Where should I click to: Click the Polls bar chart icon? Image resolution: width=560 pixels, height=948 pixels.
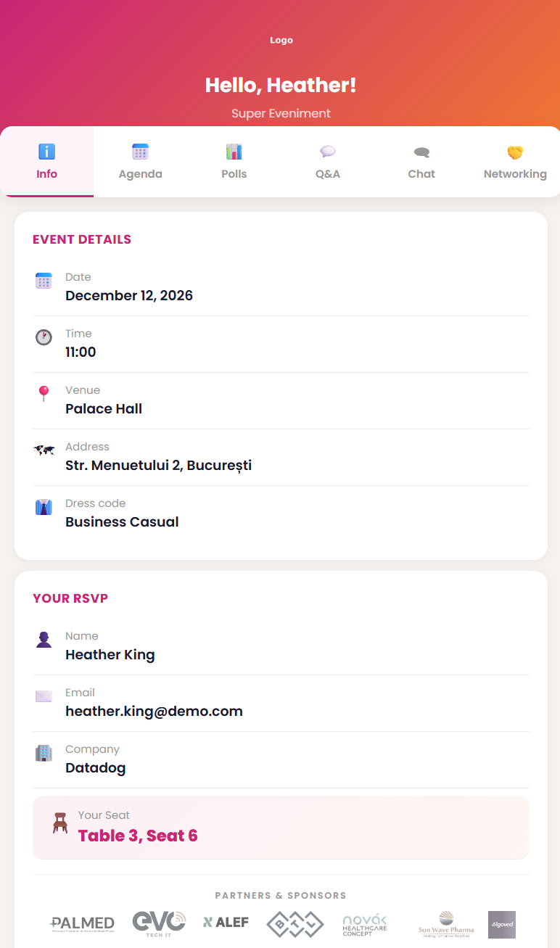234,152
